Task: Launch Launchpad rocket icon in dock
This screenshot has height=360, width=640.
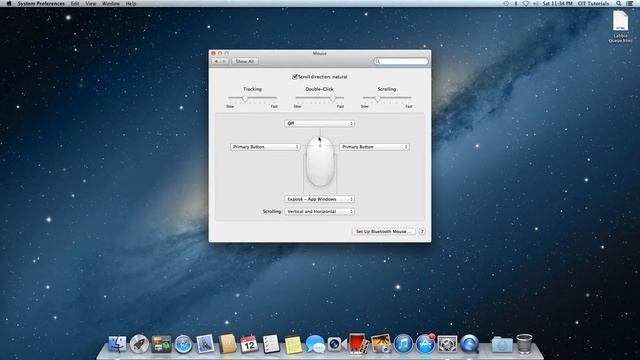Action: [139, 344]
